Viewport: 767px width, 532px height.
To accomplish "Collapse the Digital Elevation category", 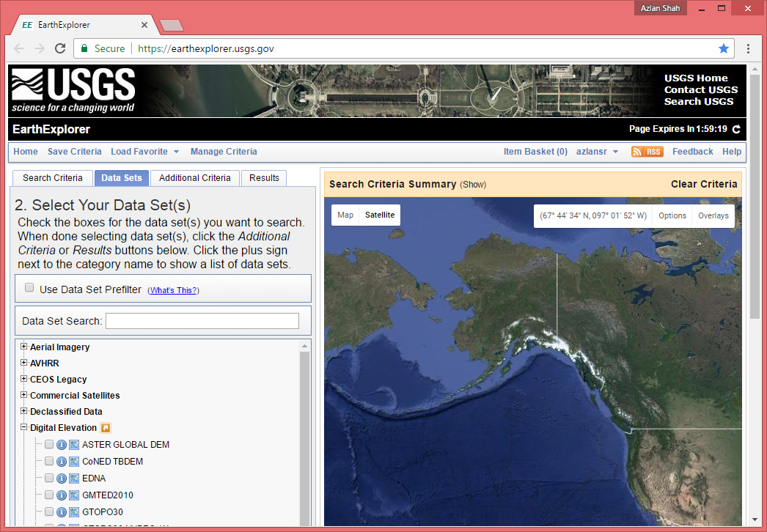I will tap(23, 427).
